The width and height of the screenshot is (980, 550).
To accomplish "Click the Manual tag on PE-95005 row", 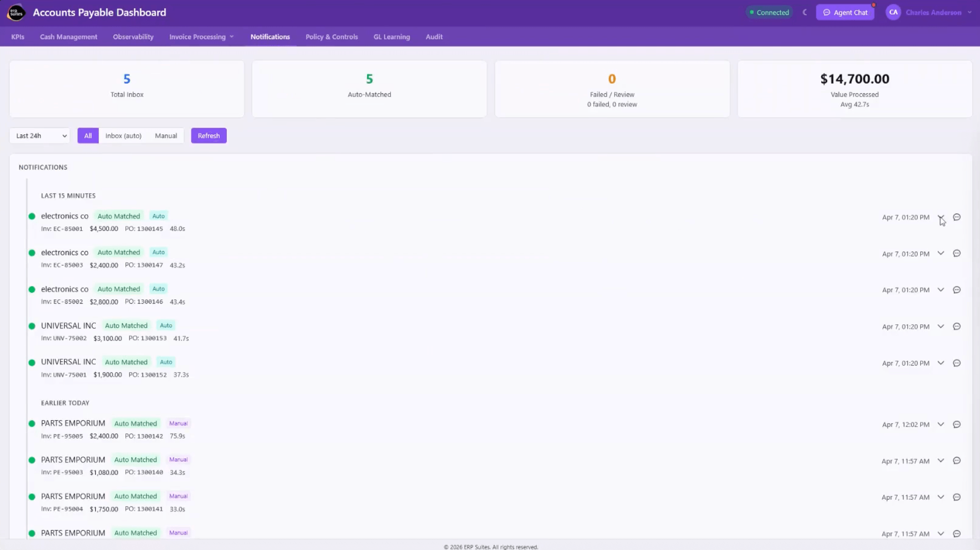I will pyautogui.click(x=178, y=423).
